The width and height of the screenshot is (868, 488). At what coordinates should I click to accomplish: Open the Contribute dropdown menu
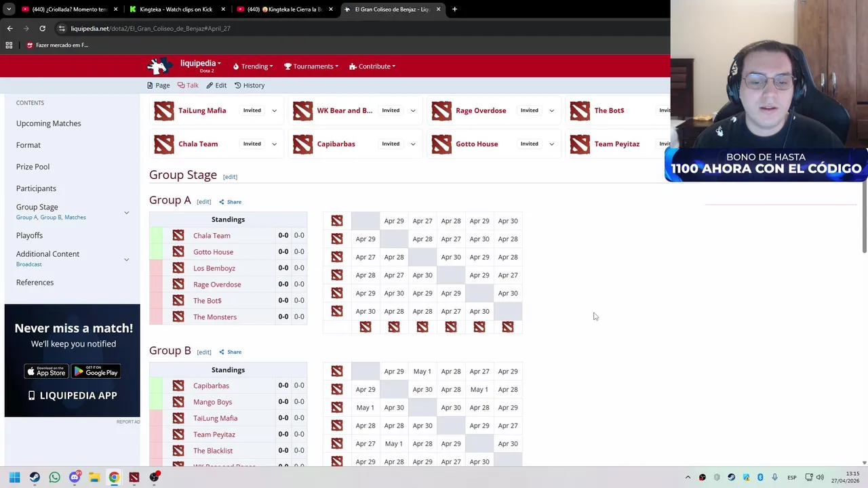tap(372, 66)
